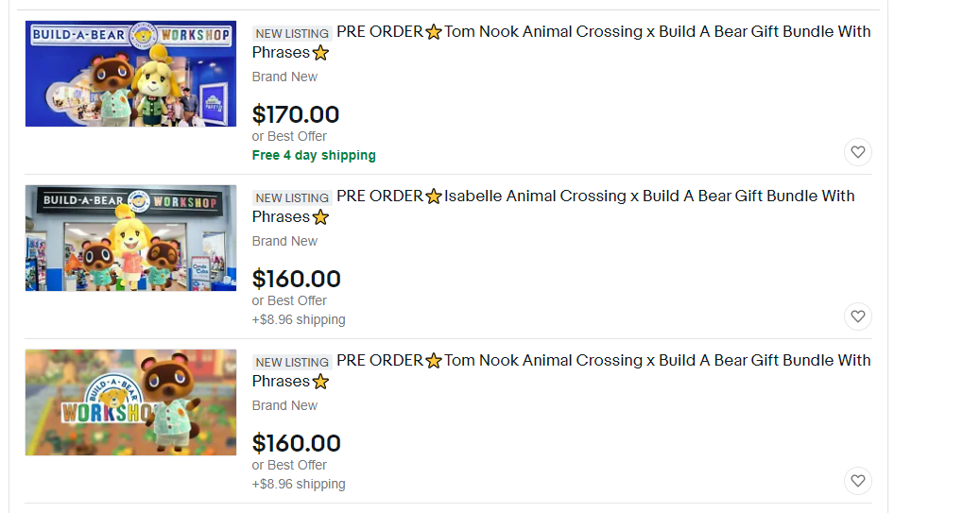Click the Free 4 day shipping text

pyautogui.click(x=314, y=155)
